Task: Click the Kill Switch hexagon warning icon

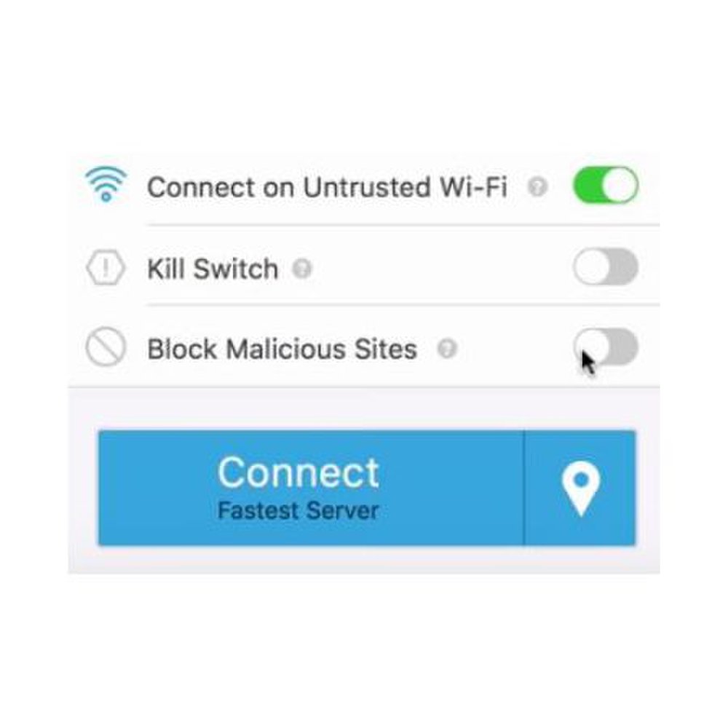Action: click(106, 268)
